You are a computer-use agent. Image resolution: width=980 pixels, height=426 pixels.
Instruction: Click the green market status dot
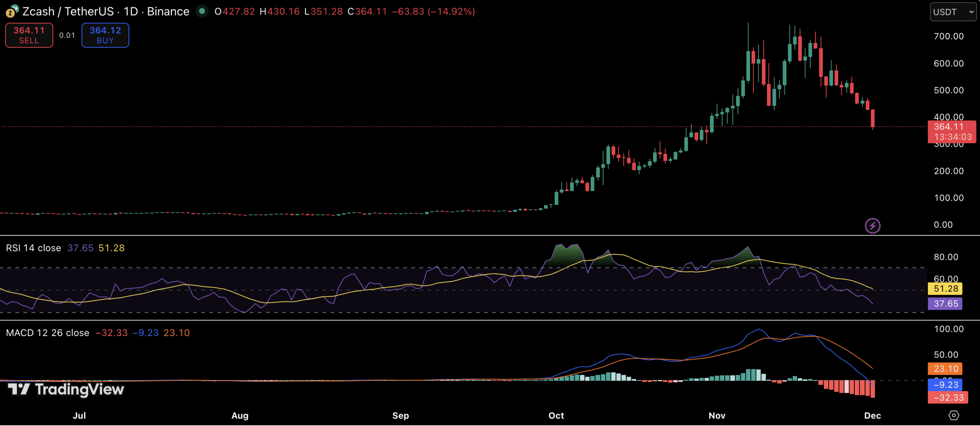click(x=202, y=11)
